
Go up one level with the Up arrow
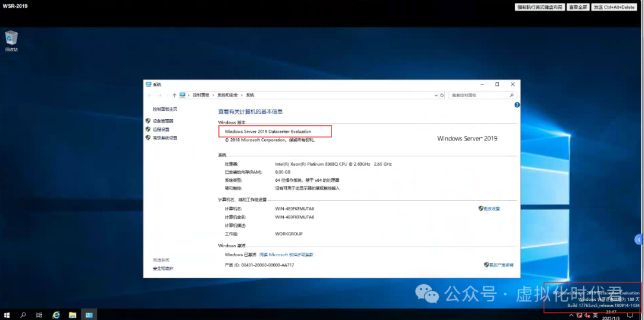[174, 95]
